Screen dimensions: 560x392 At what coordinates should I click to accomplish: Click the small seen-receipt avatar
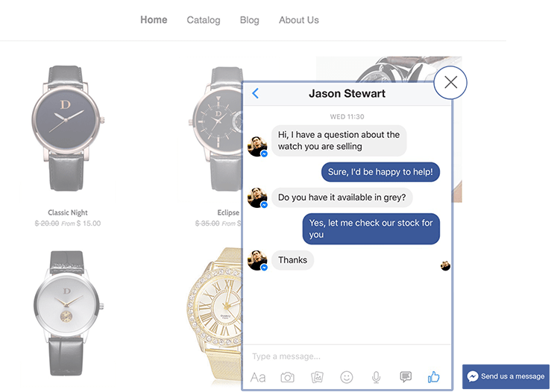(445, 265)
